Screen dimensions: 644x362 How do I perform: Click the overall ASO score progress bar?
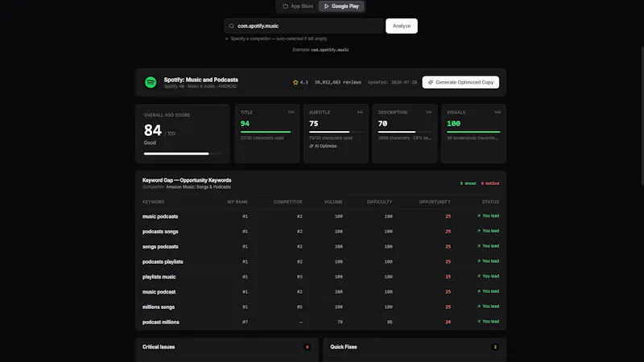point(183,154)
